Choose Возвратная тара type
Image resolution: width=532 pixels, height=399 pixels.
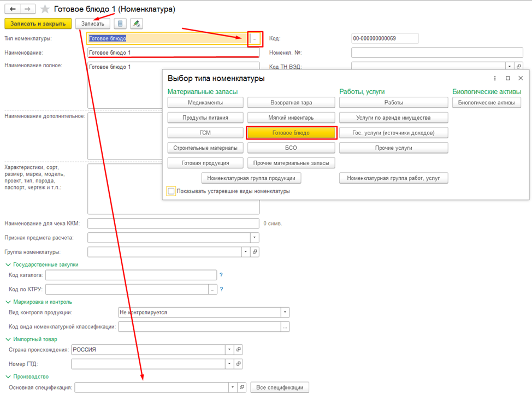[291, 103]
